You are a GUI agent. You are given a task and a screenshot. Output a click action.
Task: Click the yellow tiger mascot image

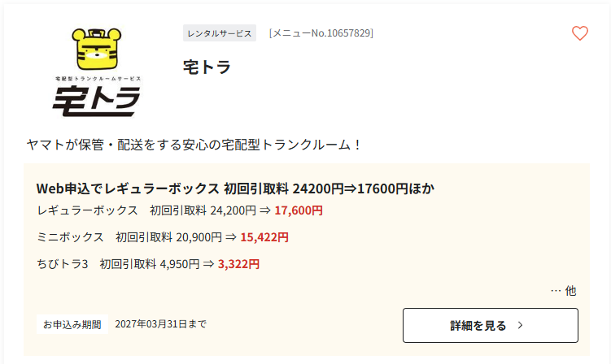pos(97,50)
